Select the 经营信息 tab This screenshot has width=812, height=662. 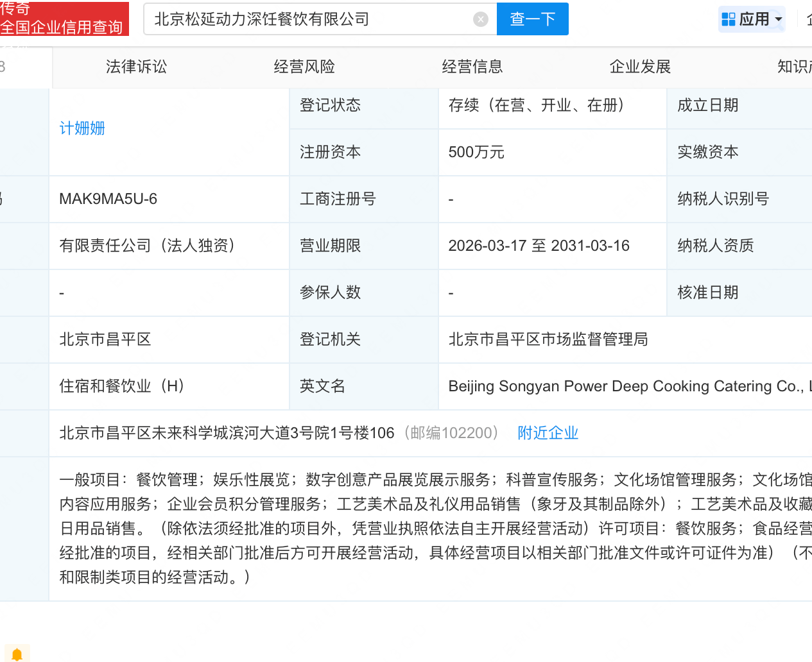click(x=472, y=67)
